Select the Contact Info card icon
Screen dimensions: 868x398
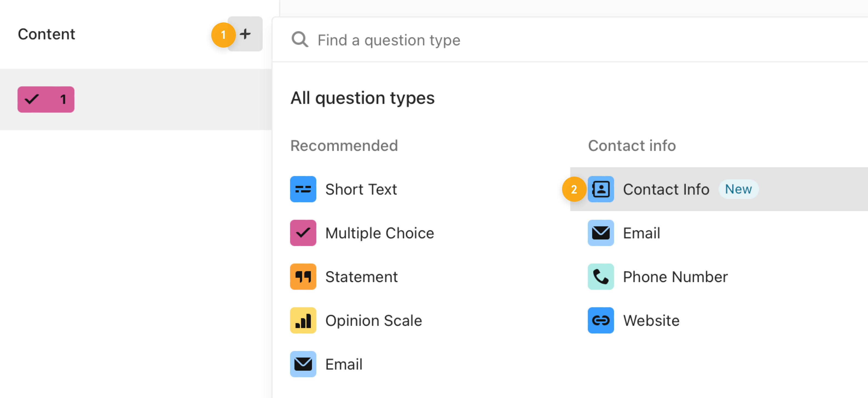pos(601,189)
